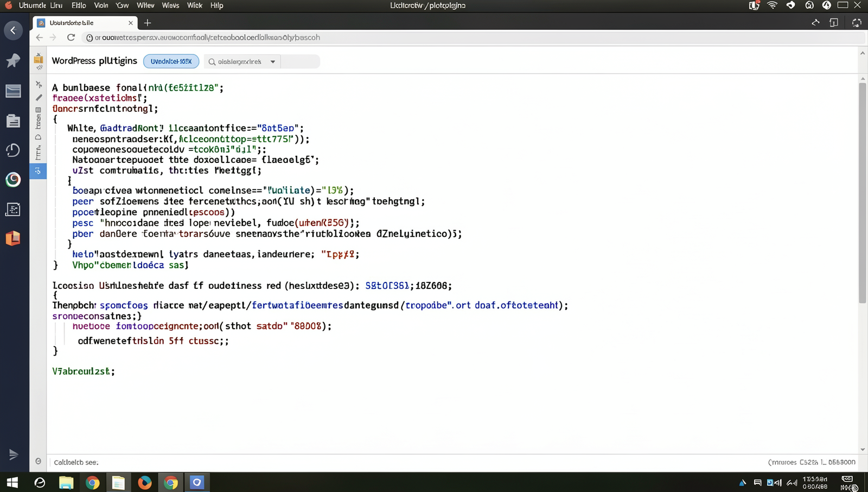Click the send arrow icon at sidebar bottom
This screenshot has height=492, width=868.
point(13,455)
